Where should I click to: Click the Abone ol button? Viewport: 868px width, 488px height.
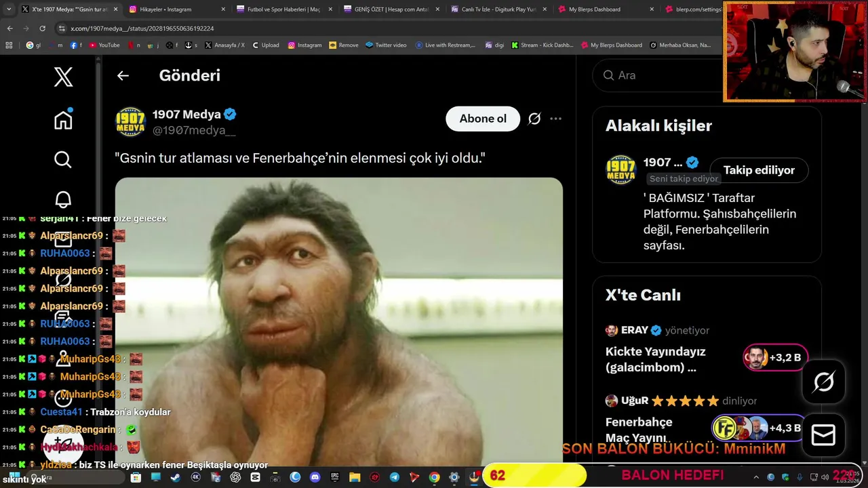pyautogui.click(x=483, y=119)
